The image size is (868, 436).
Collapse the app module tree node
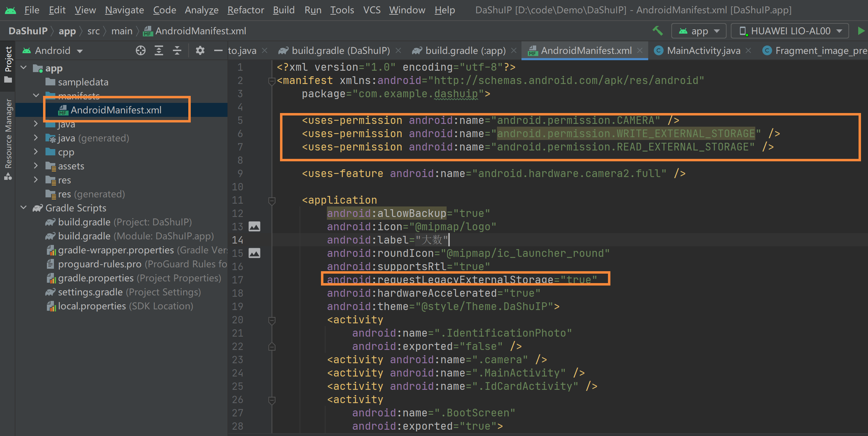click(23, 68)
